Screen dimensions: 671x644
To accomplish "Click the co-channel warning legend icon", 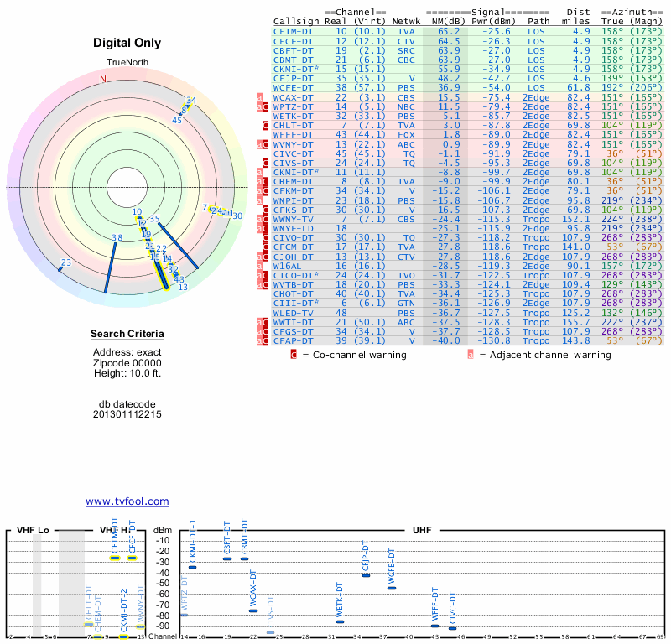I will coord(294,355).
